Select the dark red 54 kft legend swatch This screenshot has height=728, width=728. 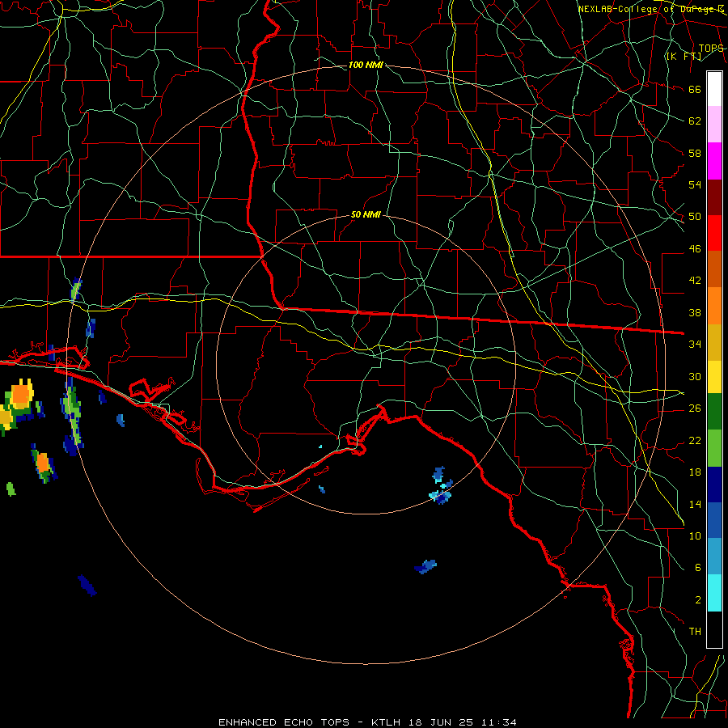click(714, 197)
